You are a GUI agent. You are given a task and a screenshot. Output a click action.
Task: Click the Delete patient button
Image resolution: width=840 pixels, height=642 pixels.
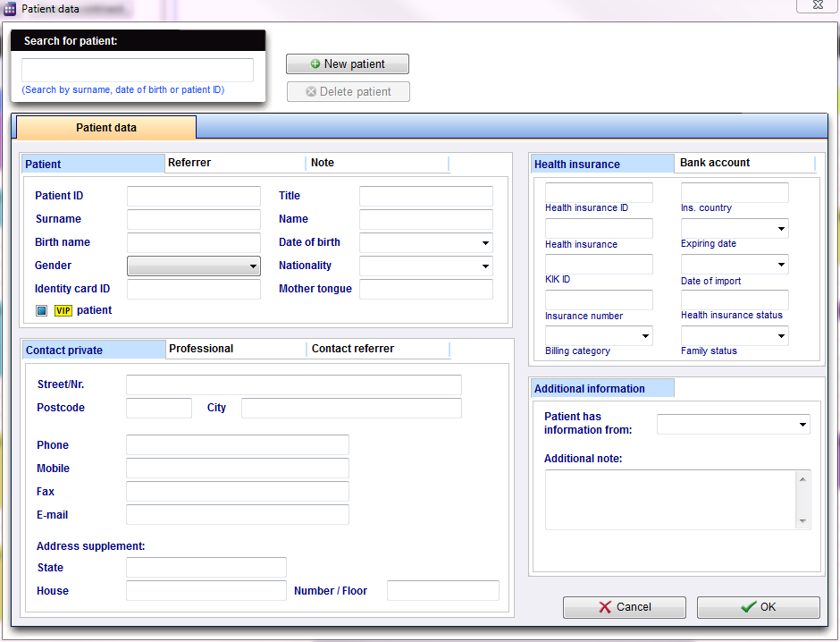349,91
